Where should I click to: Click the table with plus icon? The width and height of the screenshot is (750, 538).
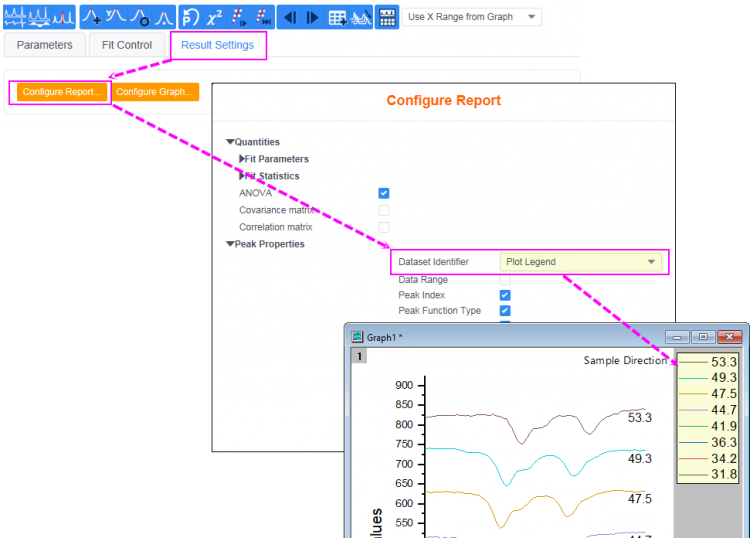click(338, 17)
